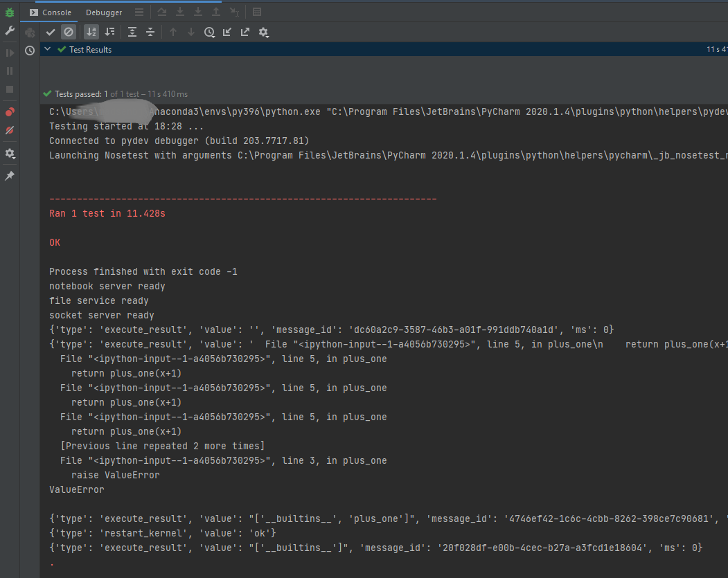This screenshot has width=728, height=578.
Task: Click the red 'OK' output line
Action: (55, 242)
